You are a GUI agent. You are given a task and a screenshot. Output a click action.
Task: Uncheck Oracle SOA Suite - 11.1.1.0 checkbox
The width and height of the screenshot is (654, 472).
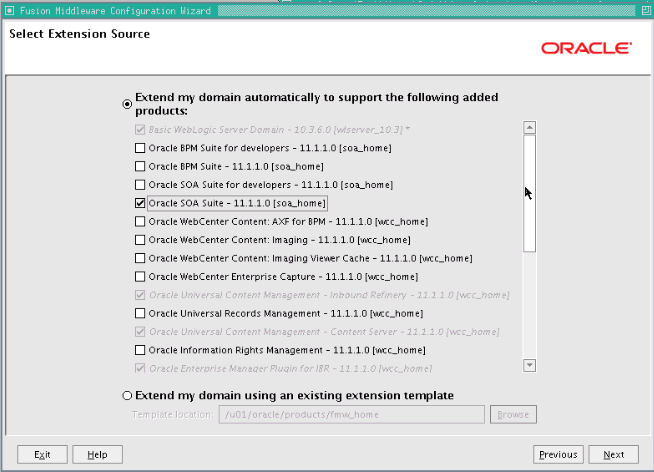click(140, 203)
